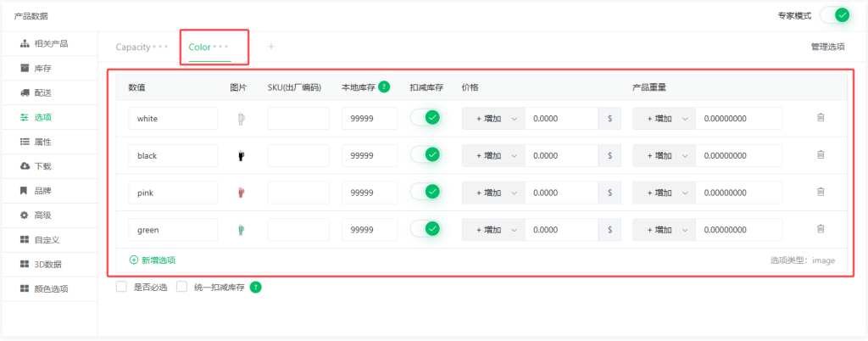Viewport: 868px width, 341px height.
Task: Click the SKU field for black row
Action: point(298,155)
